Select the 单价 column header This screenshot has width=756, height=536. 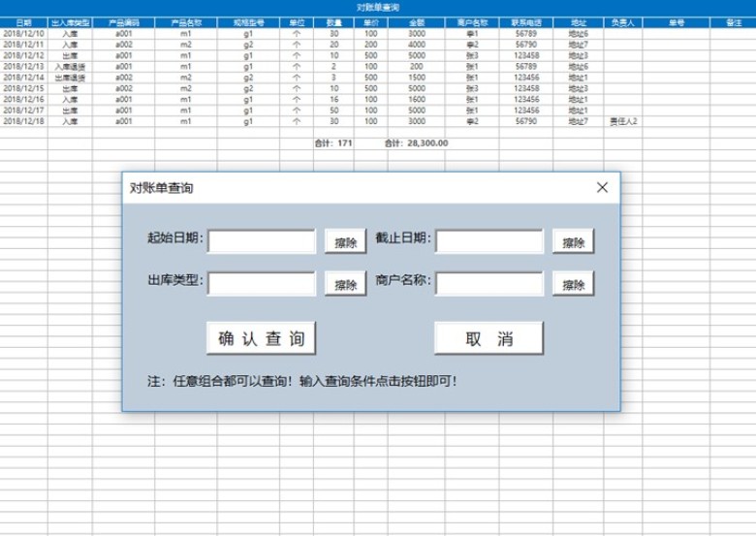(371, 22)
